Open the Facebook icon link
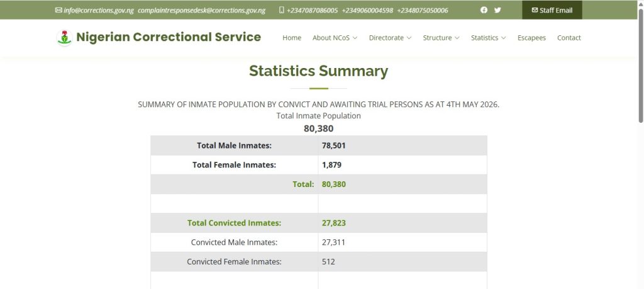This screenshot has height=289, width=644. click(484, 10)
